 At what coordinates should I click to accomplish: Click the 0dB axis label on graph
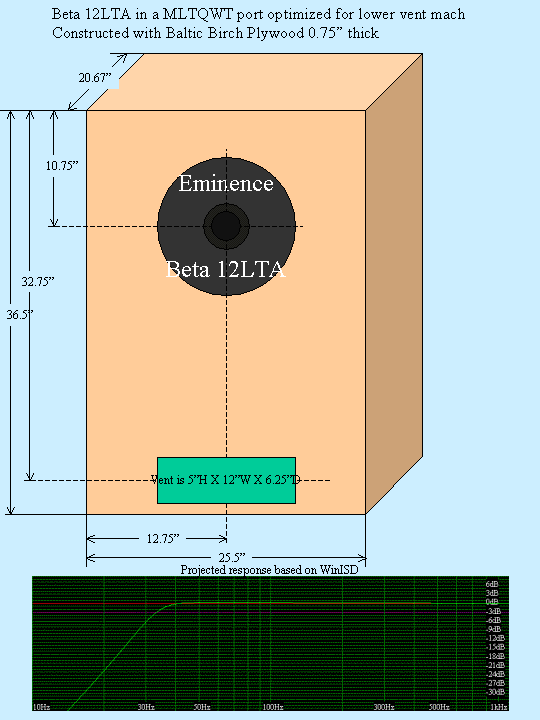click(x=492, y=602)
